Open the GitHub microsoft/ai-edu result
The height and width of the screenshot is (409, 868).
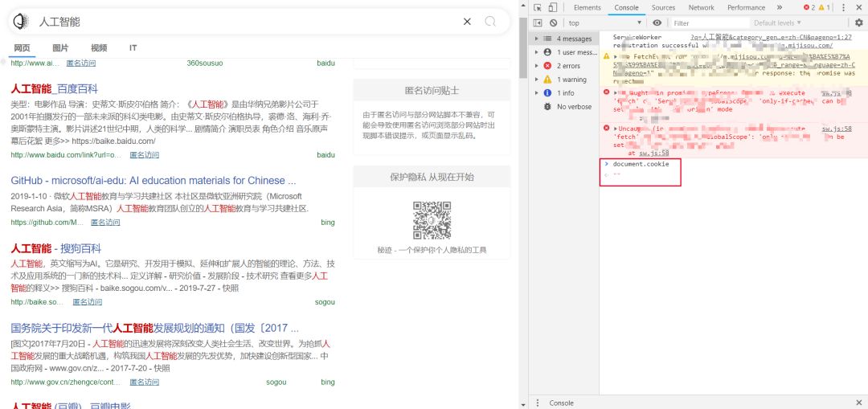coord(154,181)
